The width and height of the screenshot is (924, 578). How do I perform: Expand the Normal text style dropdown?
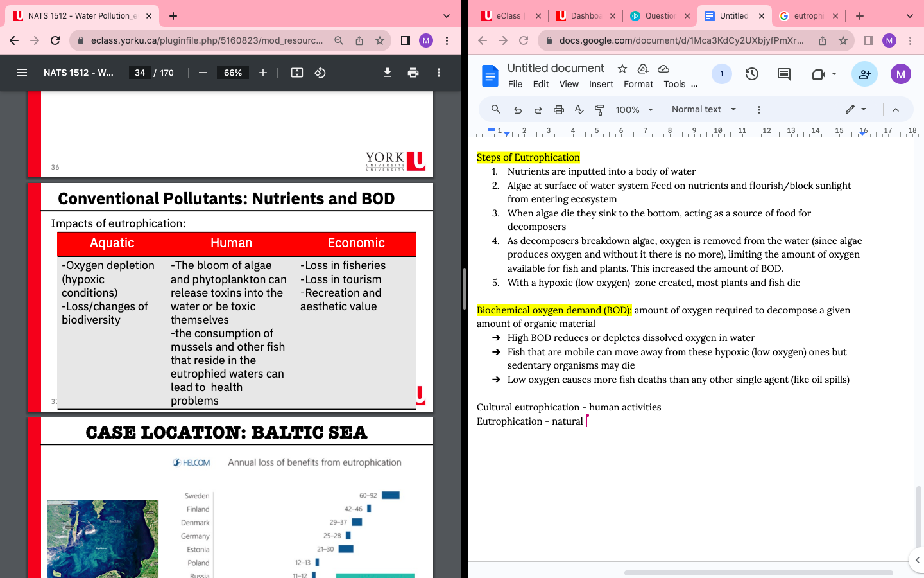pyautogui.click(x=703, y=110)
